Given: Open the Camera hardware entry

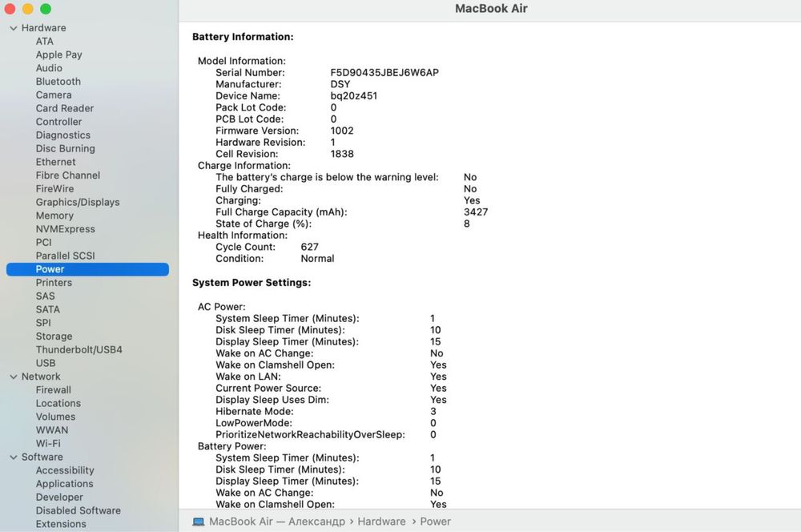Looking at the screenshot, I should (54, 95).
